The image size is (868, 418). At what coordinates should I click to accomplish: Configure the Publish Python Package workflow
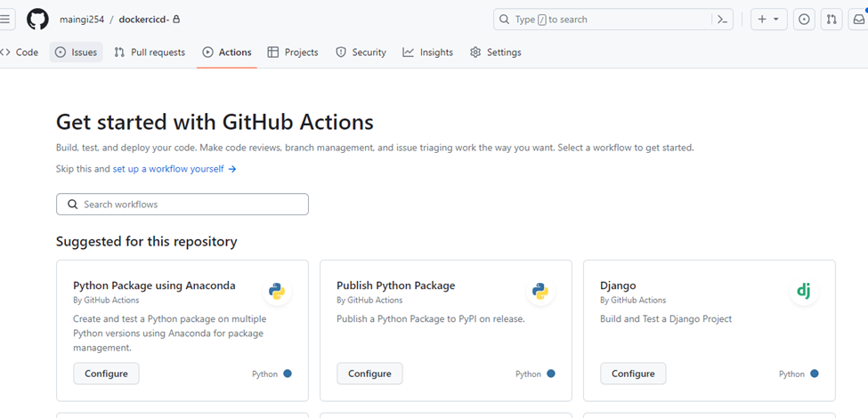tap(369, 374)
